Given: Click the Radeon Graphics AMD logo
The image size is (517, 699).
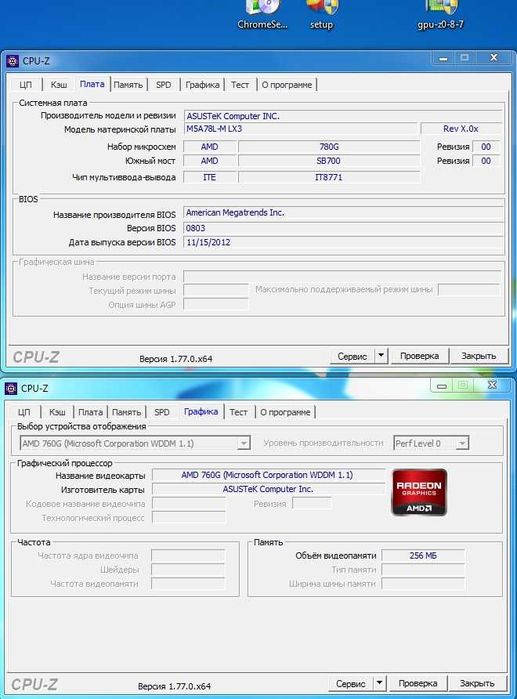Looking at the screenshot, I should [419, 492].
